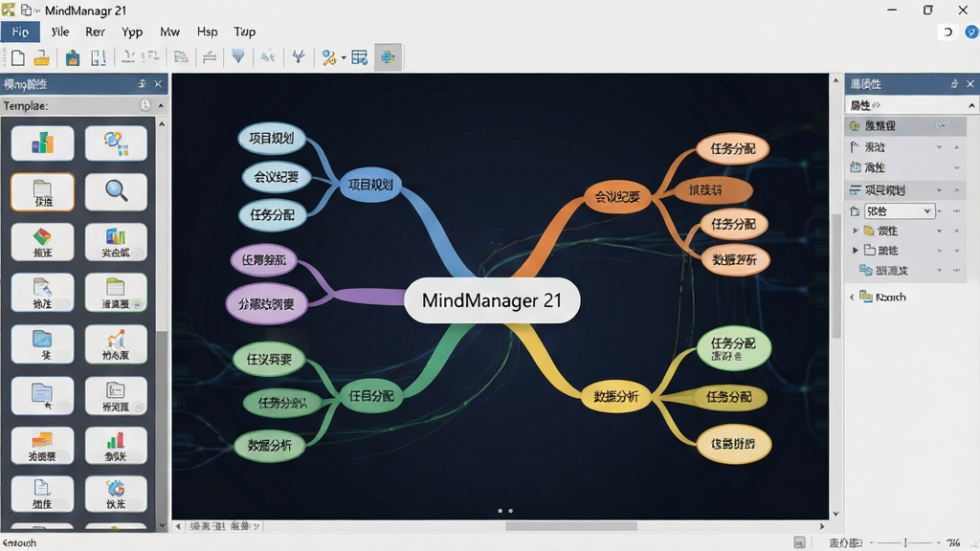980x551 pixels.
Task: Pin the left template panel
Action: (x=142, y=84)
